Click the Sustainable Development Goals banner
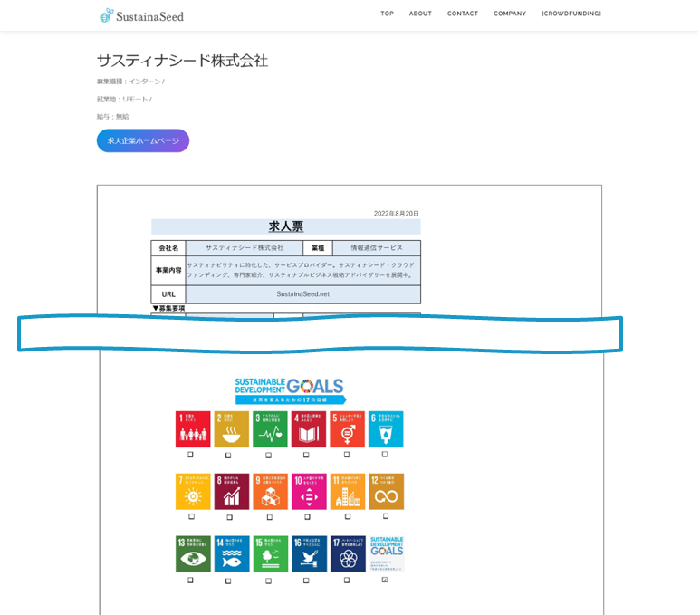The height and width of the screenshot is (615, 700). [x=290, y=390]
